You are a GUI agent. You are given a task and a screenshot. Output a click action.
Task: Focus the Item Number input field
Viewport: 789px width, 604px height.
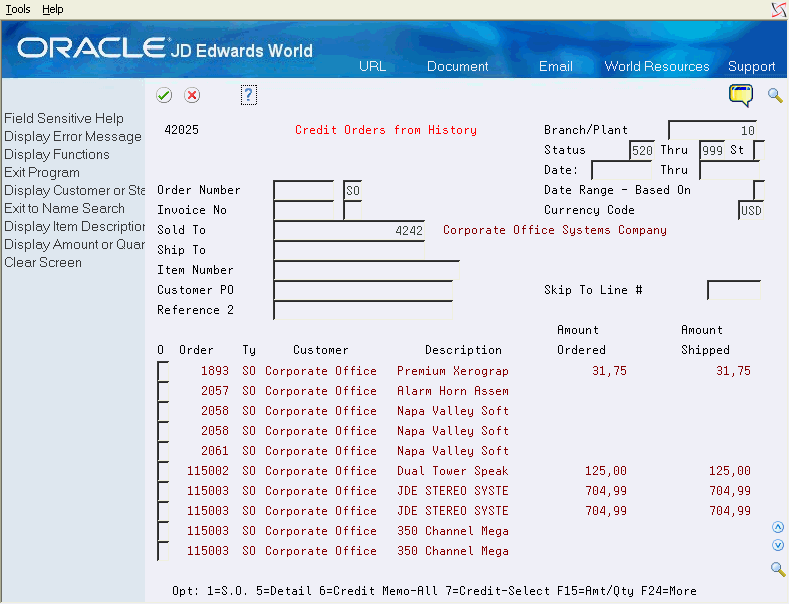click(367, 270)
